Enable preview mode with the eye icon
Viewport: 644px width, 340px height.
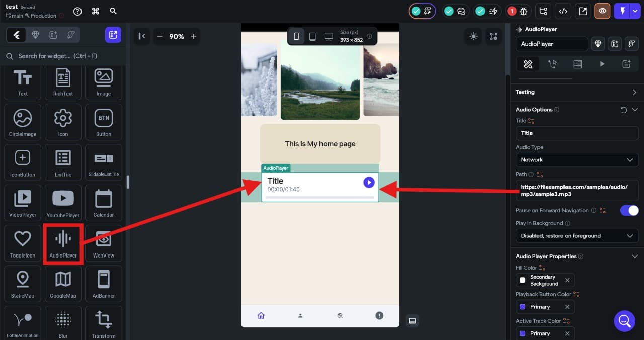(602, 11)
